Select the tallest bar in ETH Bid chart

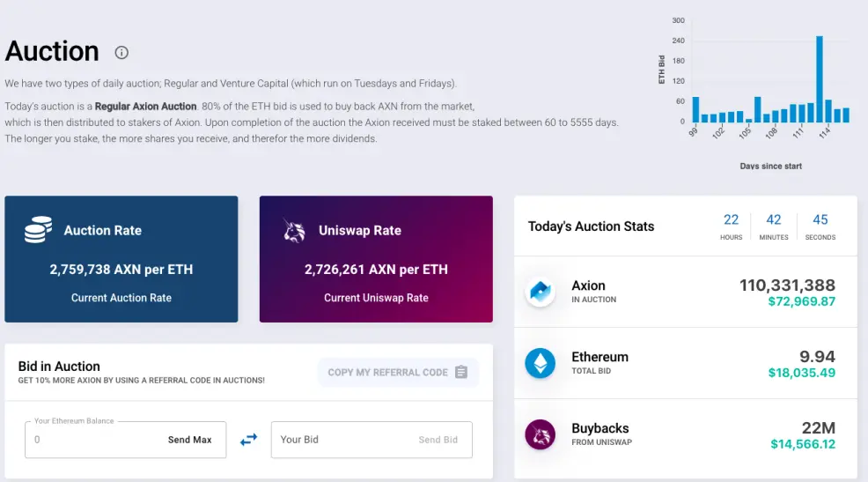click(x=820, y=79)
